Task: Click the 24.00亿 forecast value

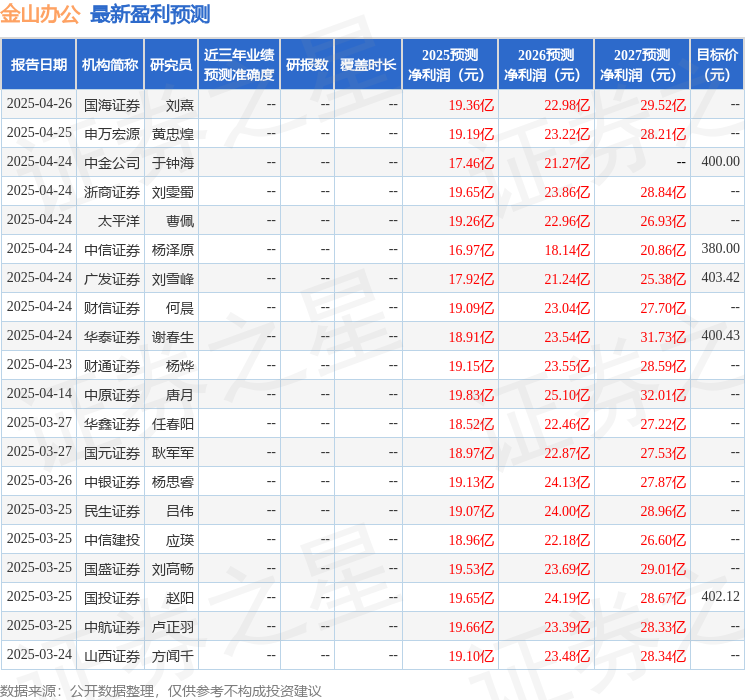Action: [x=567, y=511]
